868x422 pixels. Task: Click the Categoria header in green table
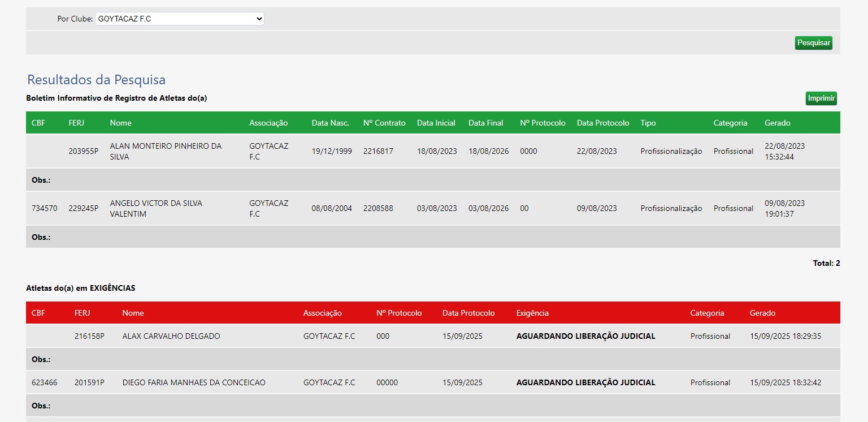730,123
